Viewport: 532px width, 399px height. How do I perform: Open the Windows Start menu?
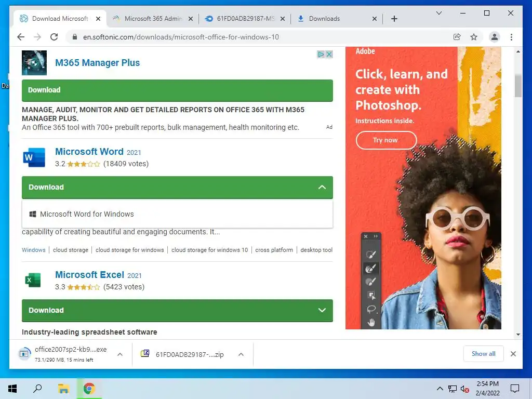click(12, 389)
